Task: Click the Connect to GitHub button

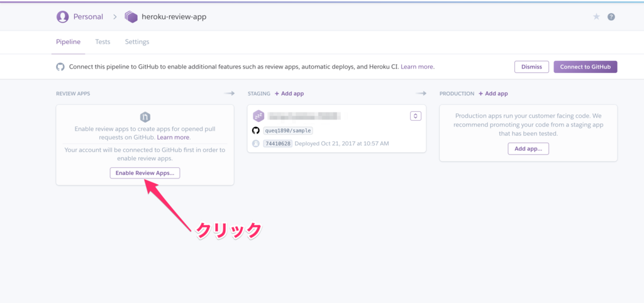Action: pyautogui.click(x=586, y=67)
